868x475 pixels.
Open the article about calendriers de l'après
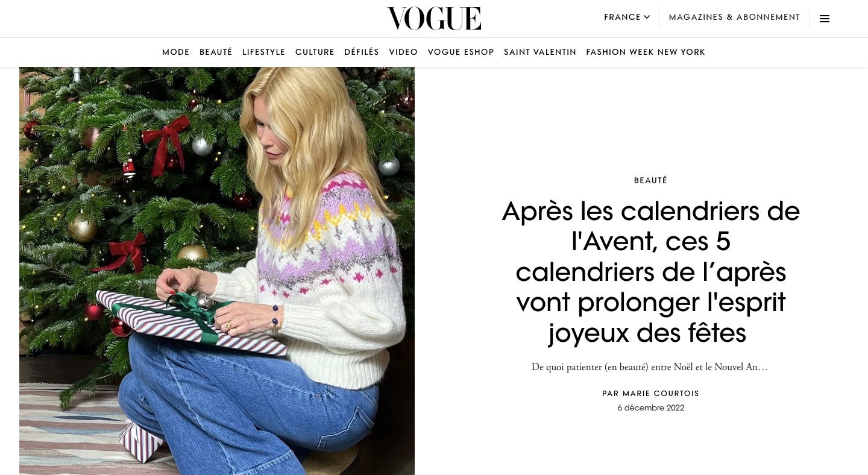(x=651, y=272)
